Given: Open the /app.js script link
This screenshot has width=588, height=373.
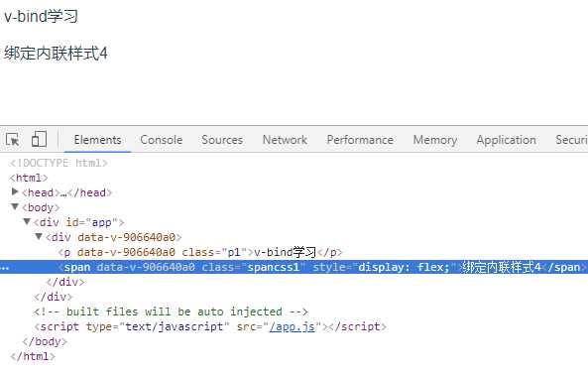Looking at the screenshot, I should point(293,326).
